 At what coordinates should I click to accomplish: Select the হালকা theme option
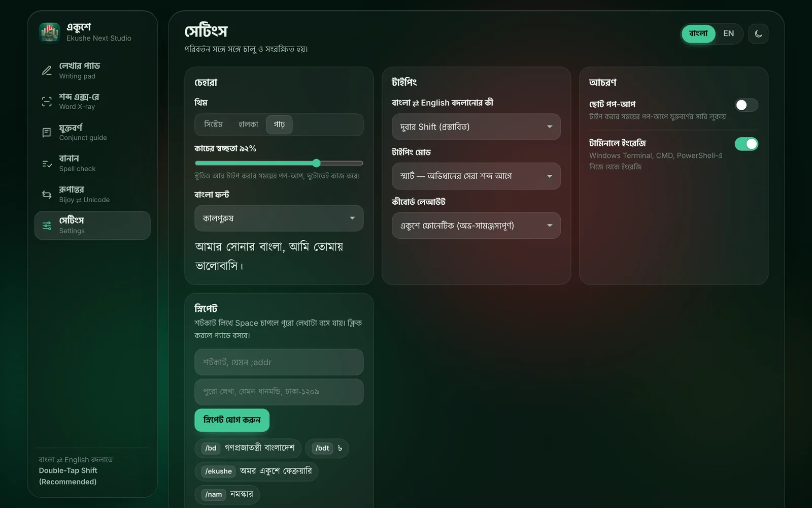[248, 124]
